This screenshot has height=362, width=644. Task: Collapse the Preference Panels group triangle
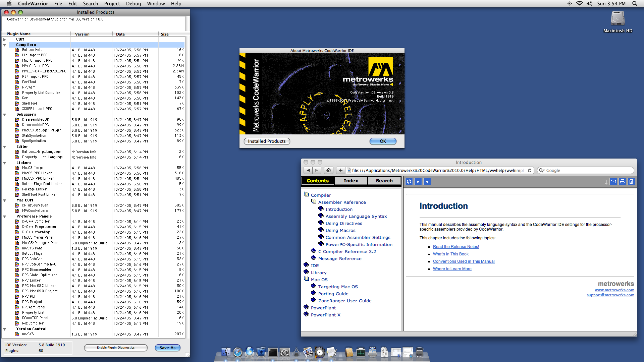[x=5, y=216]
